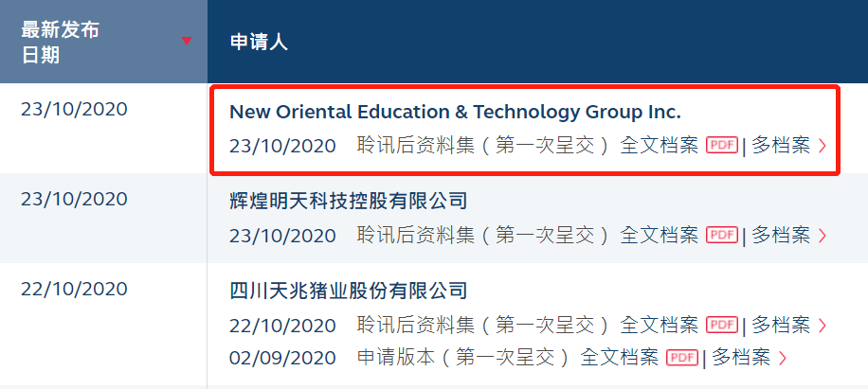The image size is (868, 389).
Task: Select New Oriental Education & Technology Group name
Action: tap(455, 113)
